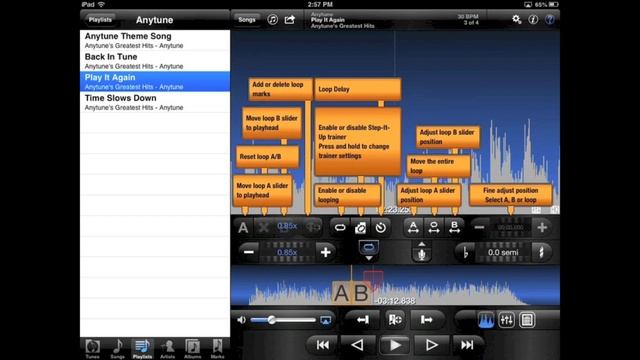
Task: Lower pitch with the flat symbol button
Action: click(466, 252)
